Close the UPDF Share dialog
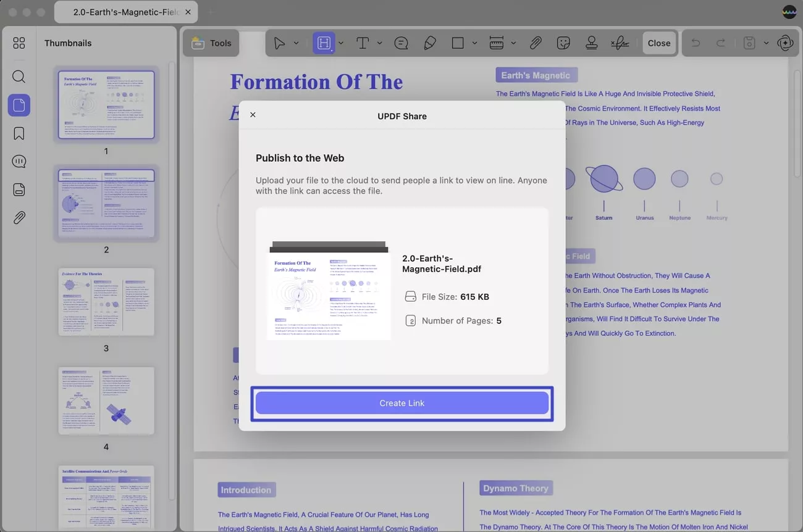Image resolution: width=803 pixels, height=532 pixels. (253, 115)
